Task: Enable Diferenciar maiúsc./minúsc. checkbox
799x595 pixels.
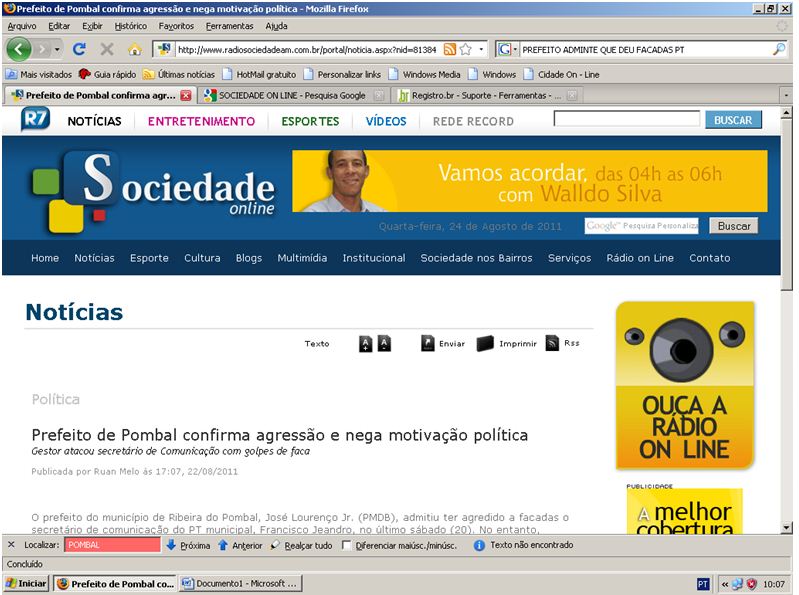Action: [346, 546]
